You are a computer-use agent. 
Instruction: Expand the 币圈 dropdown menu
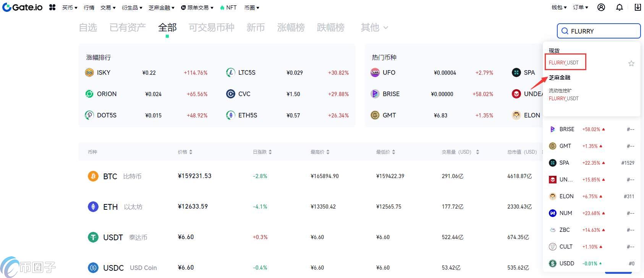tap(252, 8)
